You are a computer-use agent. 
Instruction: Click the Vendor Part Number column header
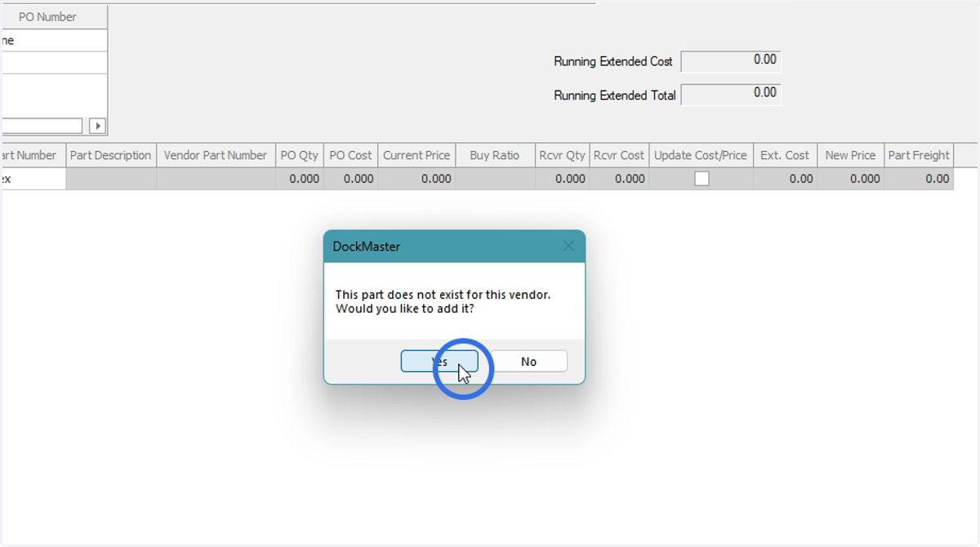click(216, 155)
